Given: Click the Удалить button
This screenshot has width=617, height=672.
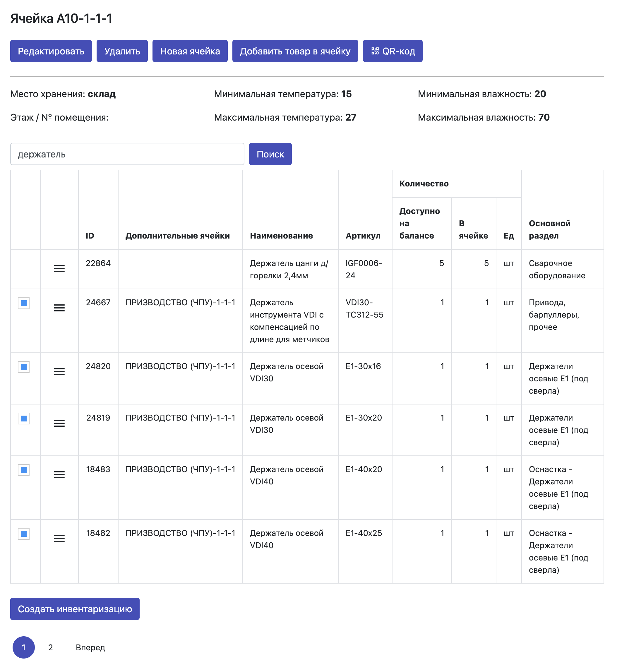Looking at the screenshot, I should pyautogui.click(x=122, y=51).
